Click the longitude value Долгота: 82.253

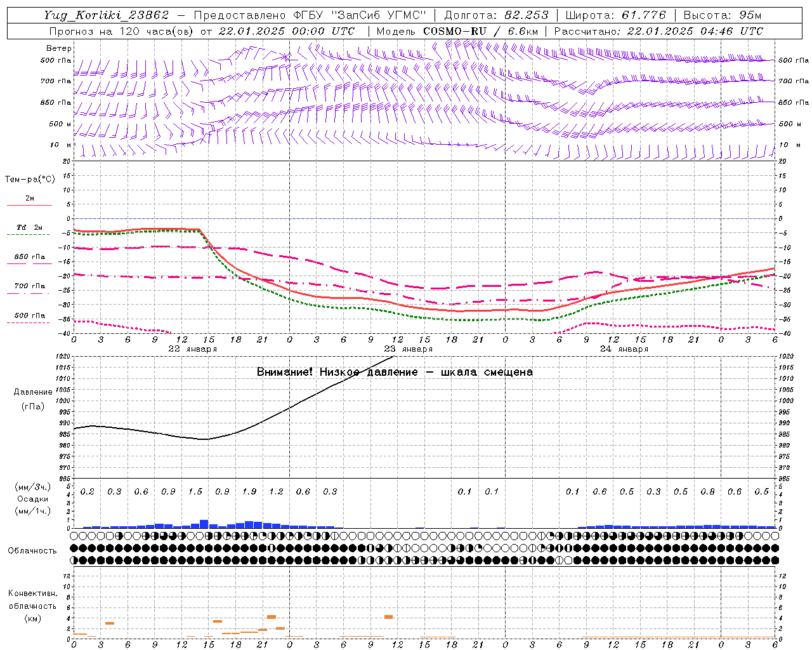coord(496,15)
